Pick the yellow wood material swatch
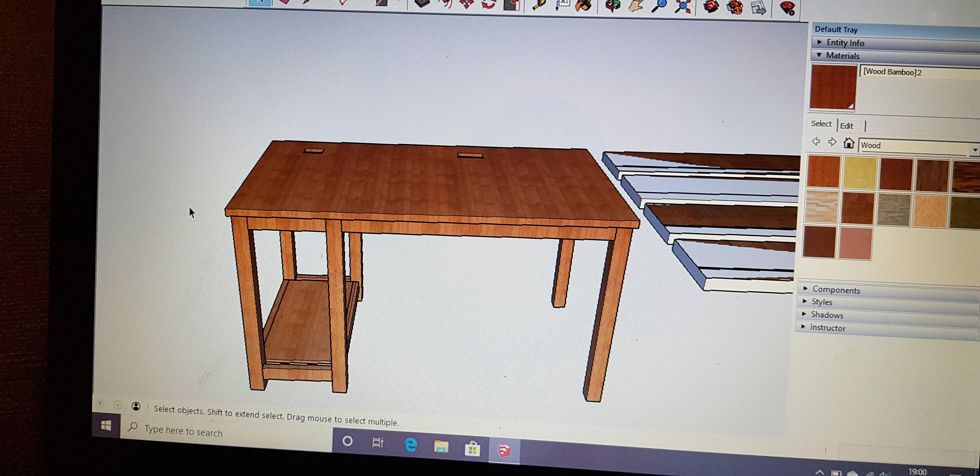980x476 pixels. [860, 173]
